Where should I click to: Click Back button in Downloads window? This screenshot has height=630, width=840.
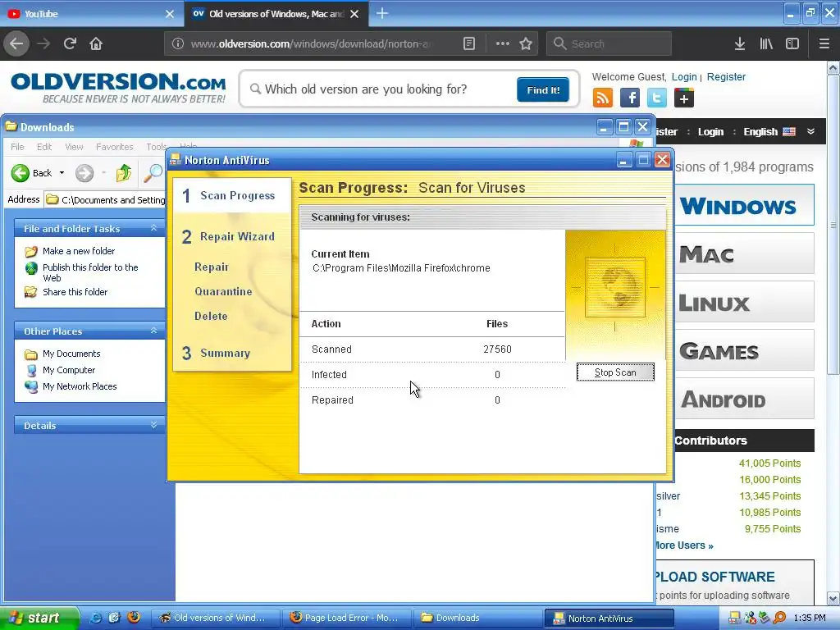click(x=32, y=173)
